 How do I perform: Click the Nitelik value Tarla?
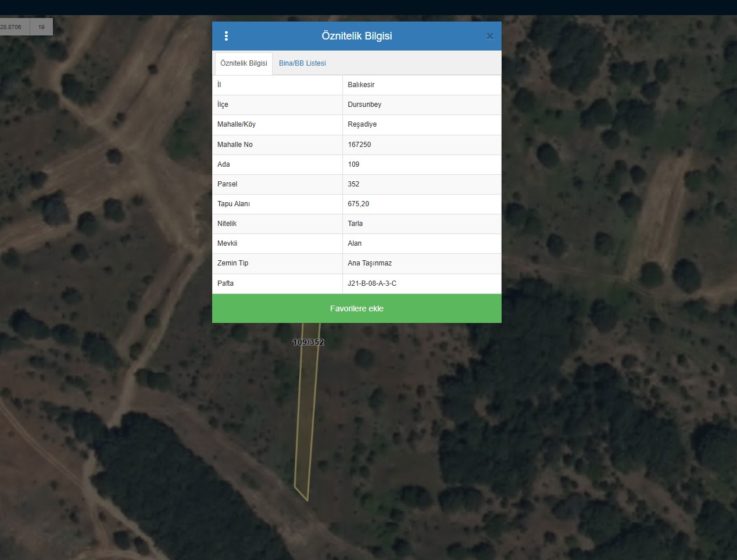(x=355, y=224)
